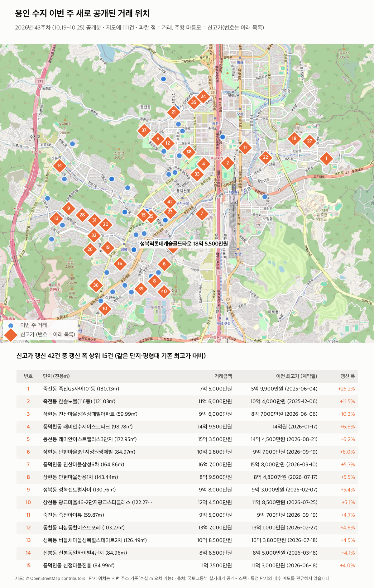Click map marker number 1
Screen dimensions: 374x588
tap(326, 158)
